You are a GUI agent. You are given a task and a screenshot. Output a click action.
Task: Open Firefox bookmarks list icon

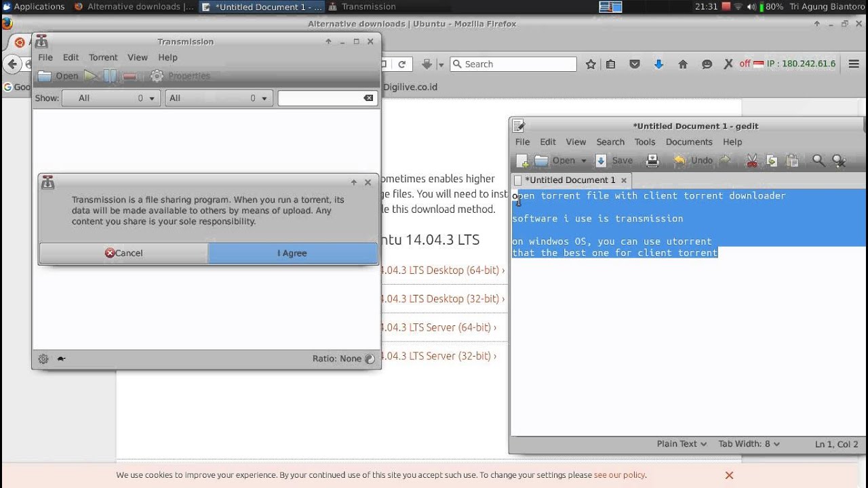611,64
